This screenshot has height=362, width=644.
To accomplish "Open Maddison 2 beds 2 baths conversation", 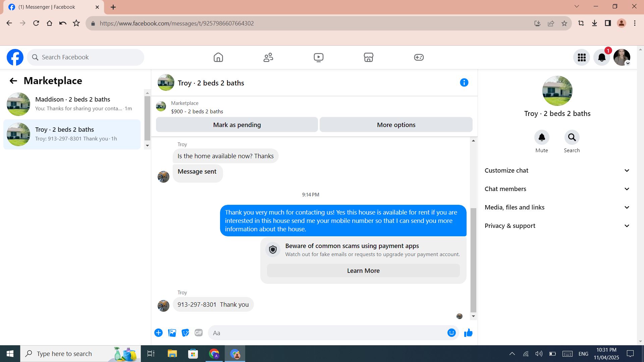I will (x=72, y=104).
